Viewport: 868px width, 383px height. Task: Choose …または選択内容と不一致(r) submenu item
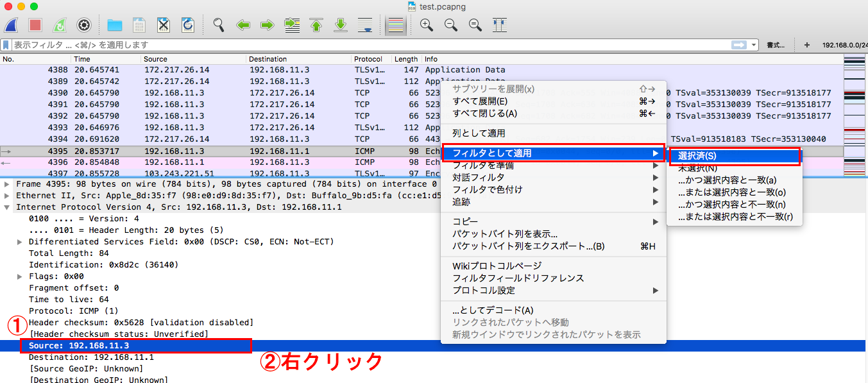click(x=735, y=217)
